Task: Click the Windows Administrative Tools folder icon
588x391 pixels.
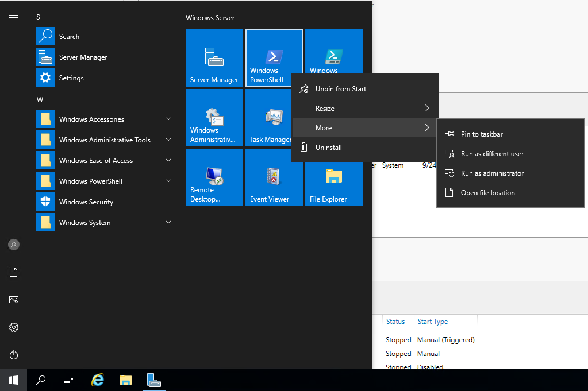Action: tap(45, 140)
